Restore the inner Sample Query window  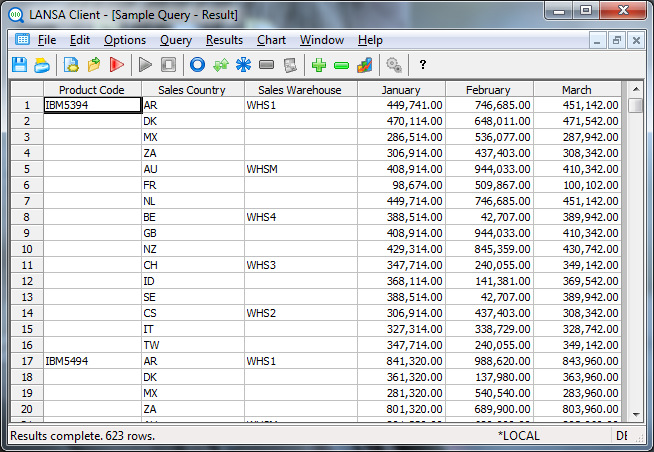[x=616, y=40]
